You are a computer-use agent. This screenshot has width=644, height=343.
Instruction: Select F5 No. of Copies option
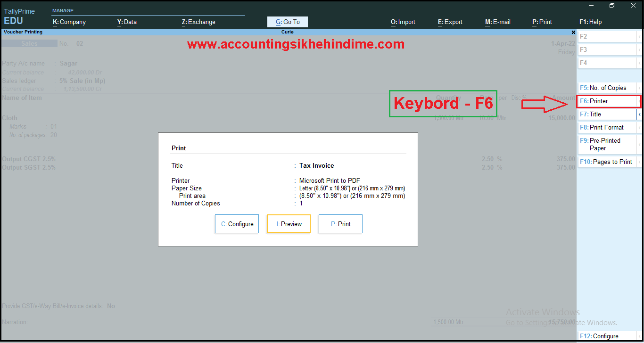[607, 88]
